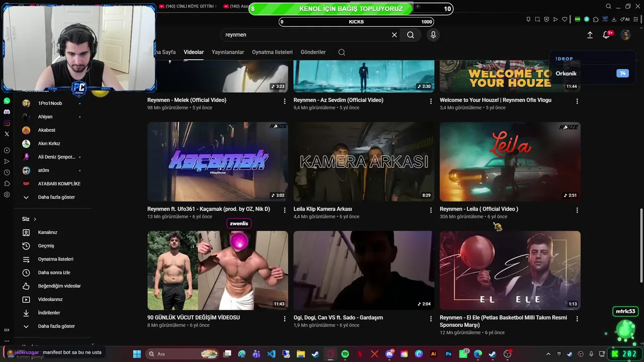Open the browser snapshot tool icon
This screenshot has width=644, height=362.
537,20
